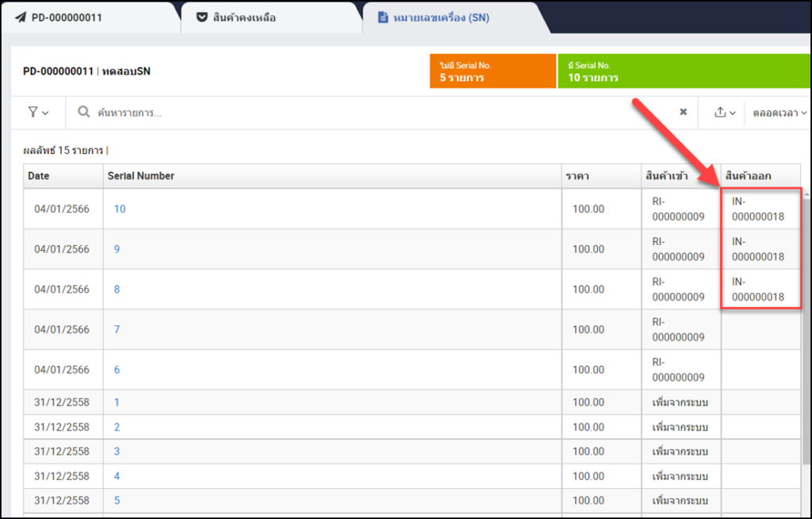This screenshot has width=812, height=519.
Task: Click the green มี Serial No. tile
Action: coord(682,71)
